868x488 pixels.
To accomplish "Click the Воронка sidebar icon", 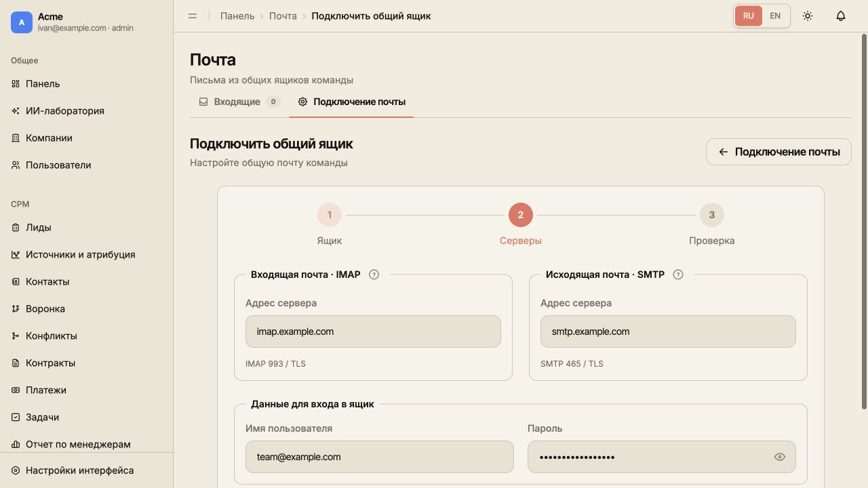I will click(x=16, y=308).
